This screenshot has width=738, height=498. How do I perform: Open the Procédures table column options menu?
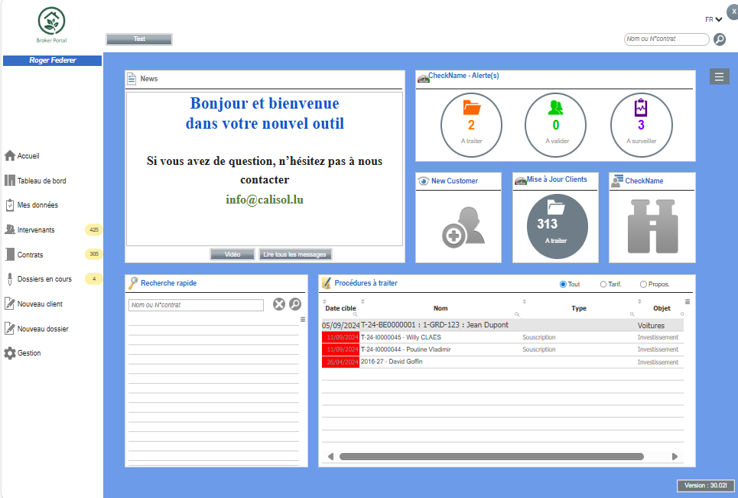pyautogui.click(x=687, y=301)
